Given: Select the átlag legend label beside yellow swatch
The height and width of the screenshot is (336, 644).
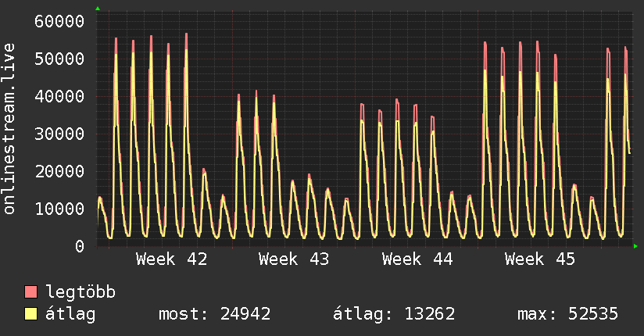Looking at the screenshot, I should [x=70, y=314].
